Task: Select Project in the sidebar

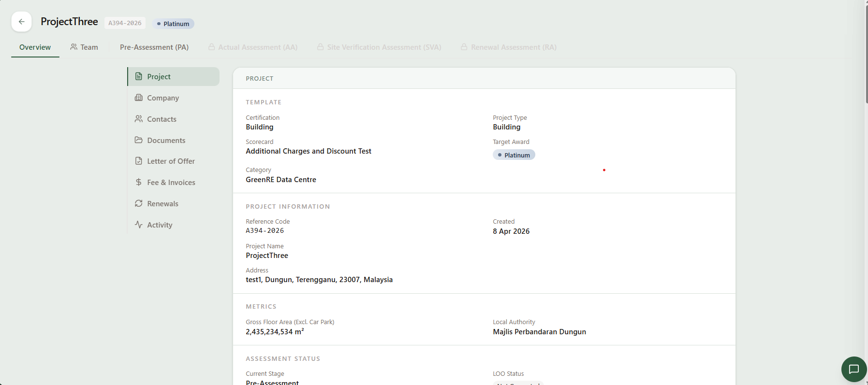Action: (x=174, y=76)
